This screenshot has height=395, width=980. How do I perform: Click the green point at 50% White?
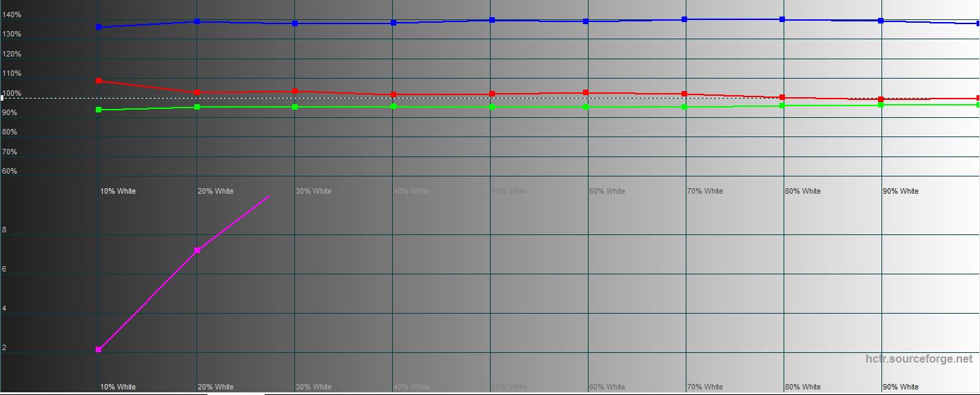(x=492, y=107)
